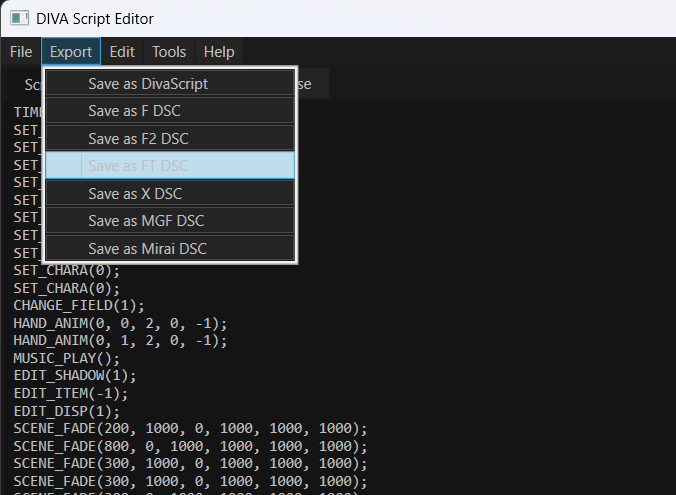Click the SCENE_FADE(200, 1000, 0...) line
The height and width of the screenshot is (495, 676).
(x=190, y=429)
